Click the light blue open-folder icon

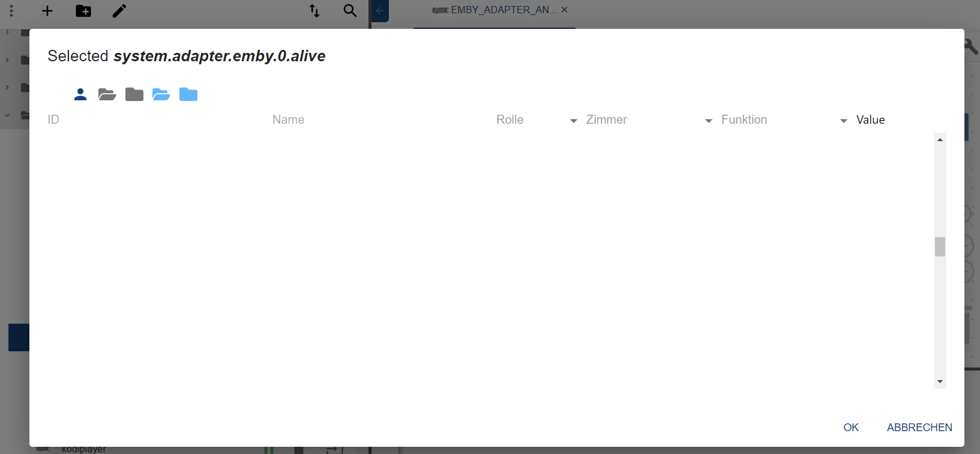[161, 94]
